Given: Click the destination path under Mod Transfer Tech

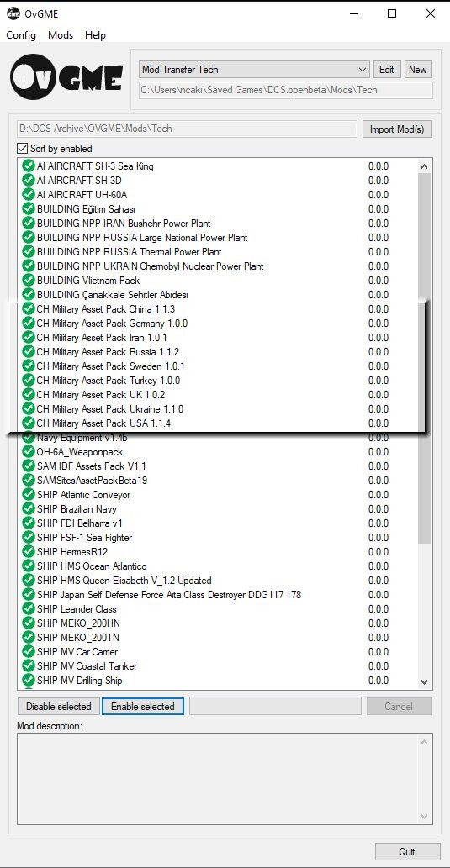Looking at the screenshot, I should pyautogui.click(x=285, y=90).
